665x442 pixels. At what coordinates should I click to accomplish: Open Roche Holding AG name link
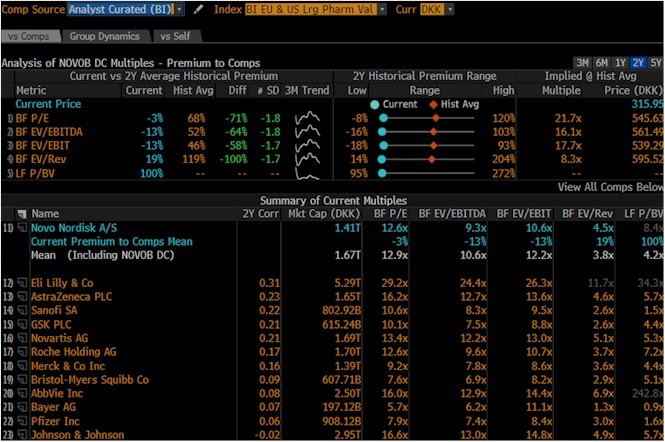[73, 352]
